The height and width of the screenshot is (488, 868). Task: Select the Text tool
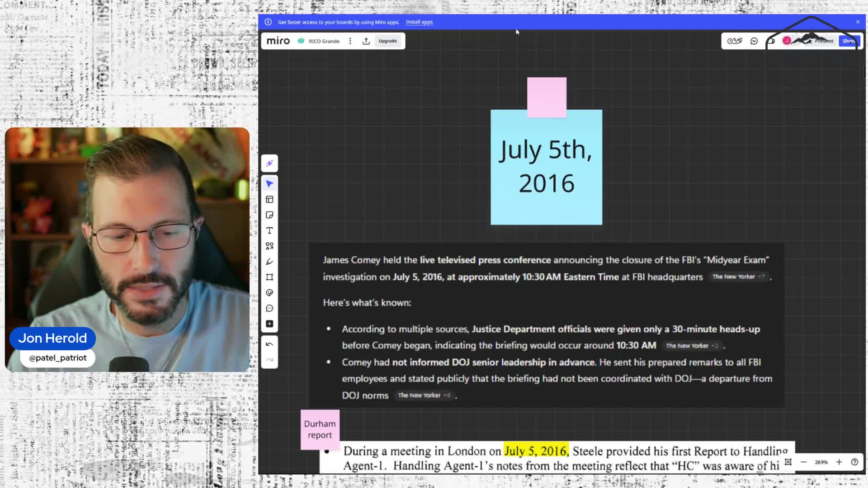pyautogui.click(x=269, y=230)
